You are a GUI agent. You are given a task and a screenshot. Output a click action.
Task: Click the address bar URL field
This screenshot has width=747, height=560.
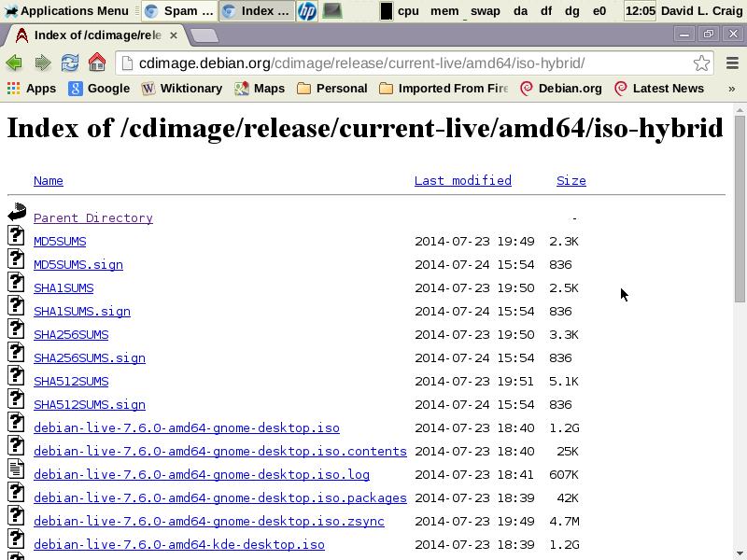click(x=411, y=63)
